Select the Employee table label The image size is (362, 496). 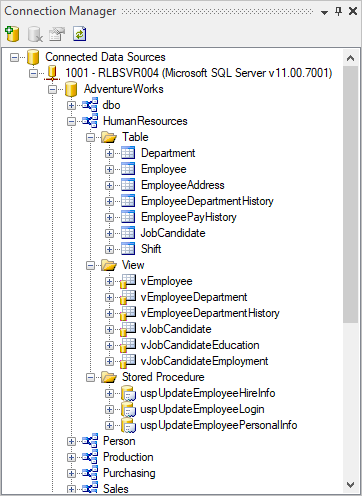164,169
